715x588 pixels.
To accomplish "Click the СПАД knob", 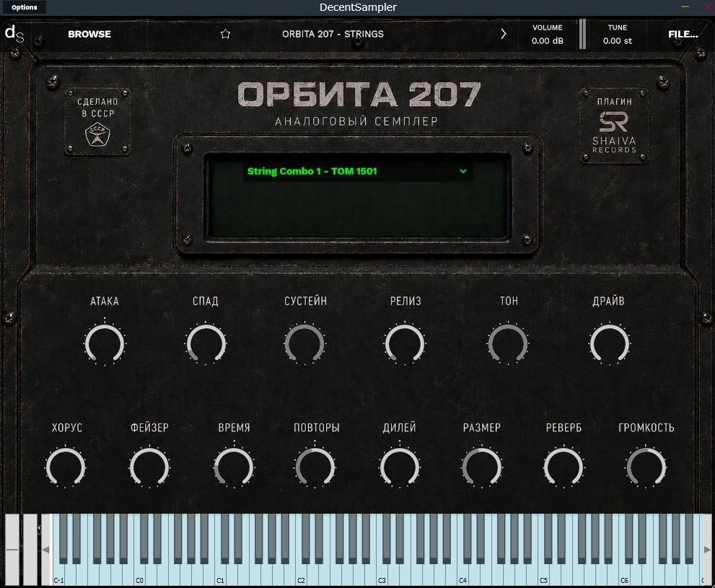I will coord(206,343).
